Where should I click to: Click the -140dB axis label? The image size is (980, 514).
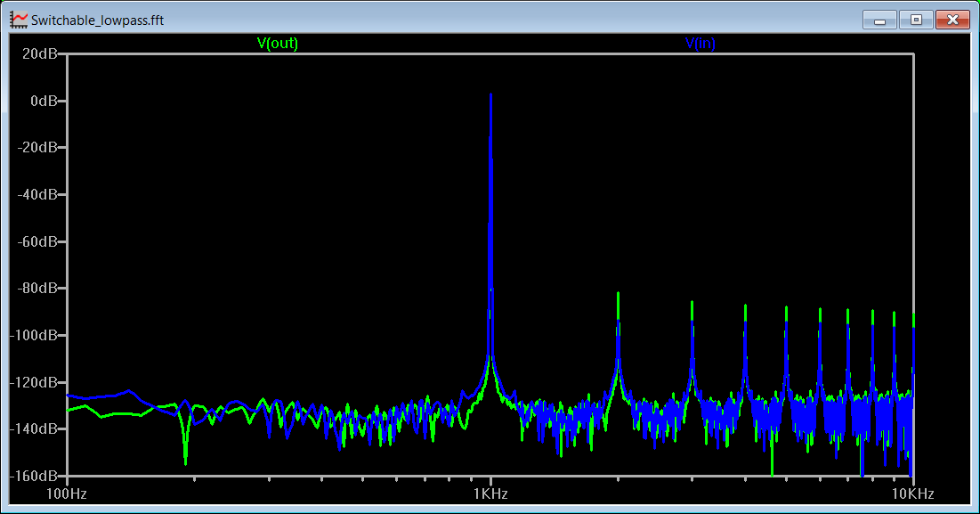click(x=35, y=429)
